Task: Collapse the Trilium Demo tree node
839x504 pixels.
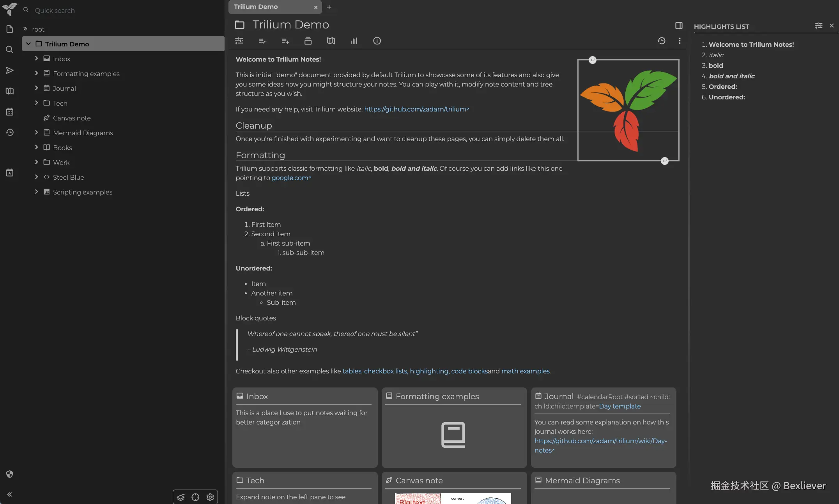Action: tap(28, 44)
